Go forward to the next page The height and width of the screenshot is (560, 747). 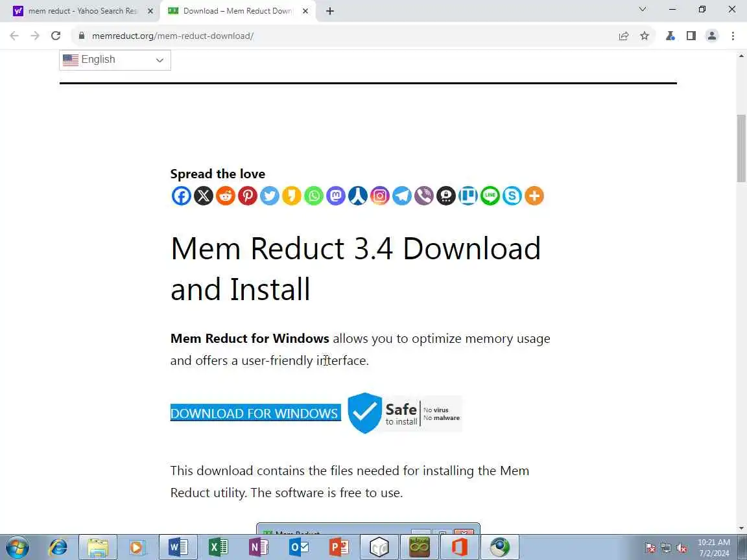click(35, 36)
